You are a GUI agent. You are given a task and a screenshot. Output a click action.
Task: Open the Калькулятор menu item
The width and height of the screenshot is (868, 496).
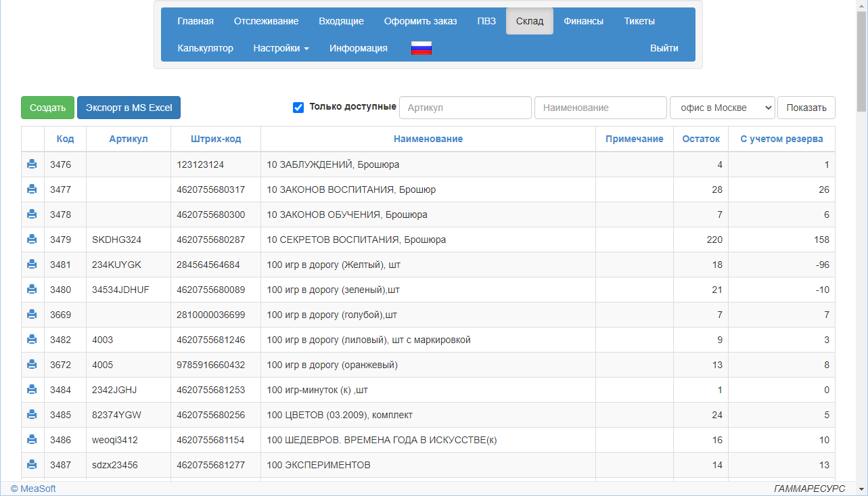tap(206, 48)
